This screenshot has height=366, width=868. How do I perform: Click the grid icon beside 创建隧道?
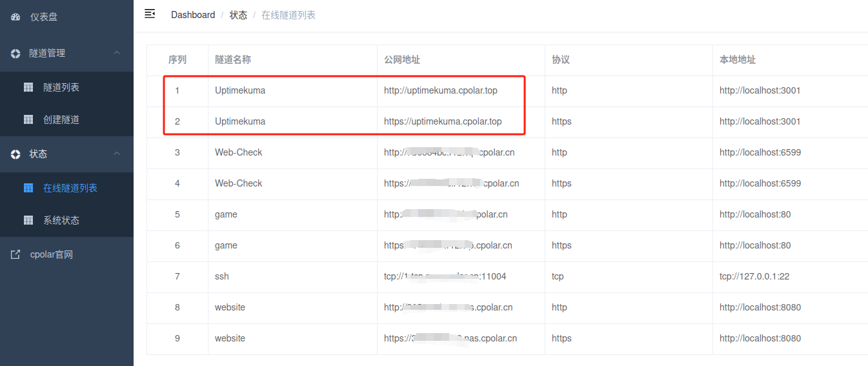28,119
